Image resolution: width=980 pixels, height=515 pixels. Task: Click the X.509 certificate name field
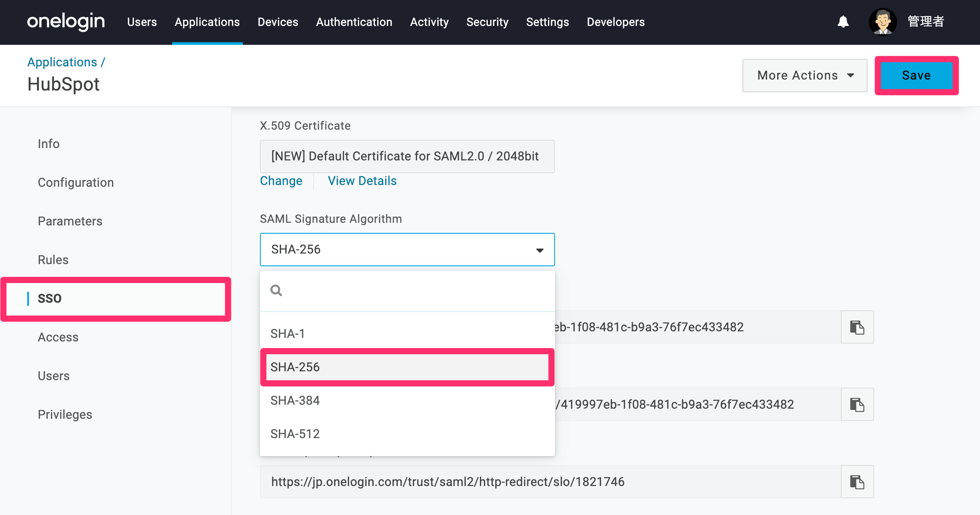[407, 156]
